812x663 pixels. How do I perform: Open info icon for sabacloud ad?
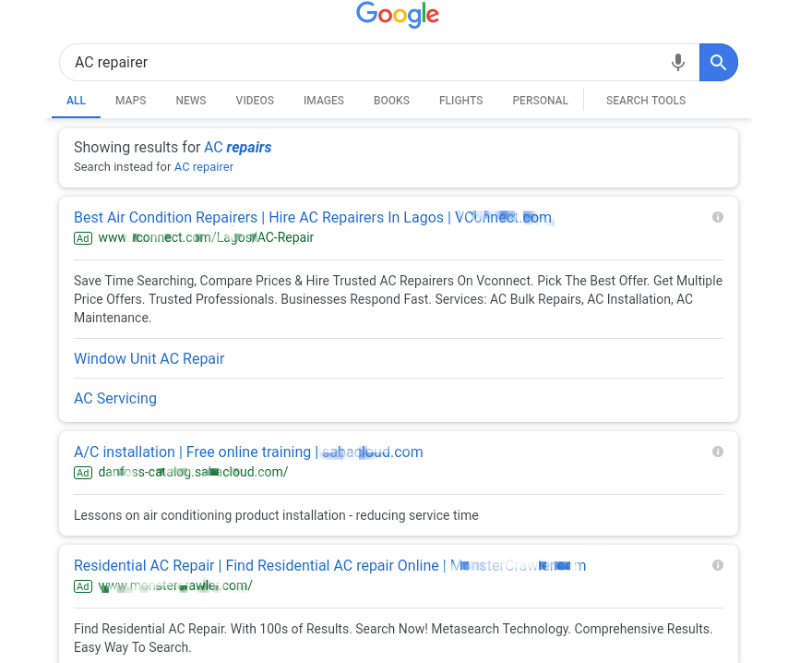click(717, 452)
